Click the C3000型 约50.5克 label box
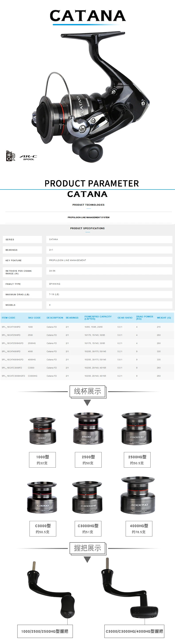Screen dimensions: 175x644 click(x=43, y=528)
